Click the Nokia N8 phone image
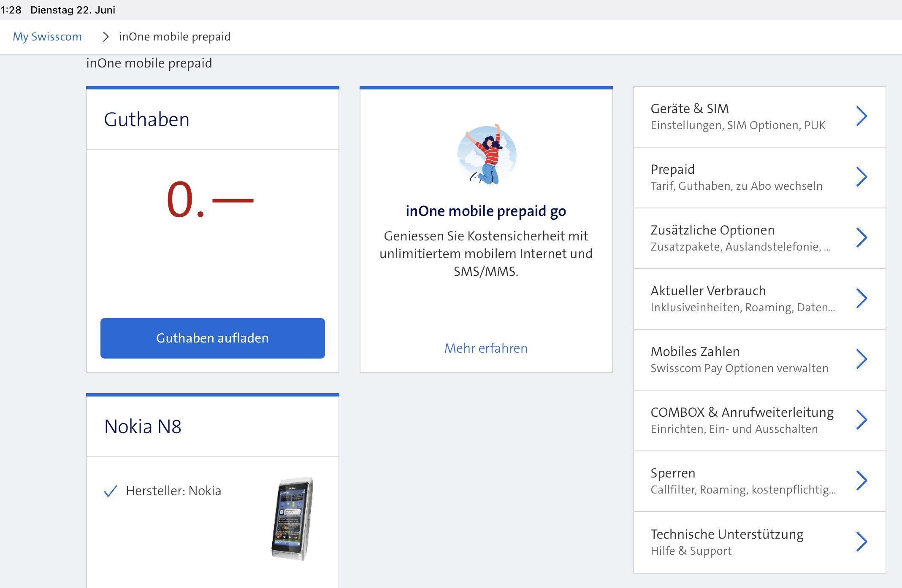 pos(293,518)
